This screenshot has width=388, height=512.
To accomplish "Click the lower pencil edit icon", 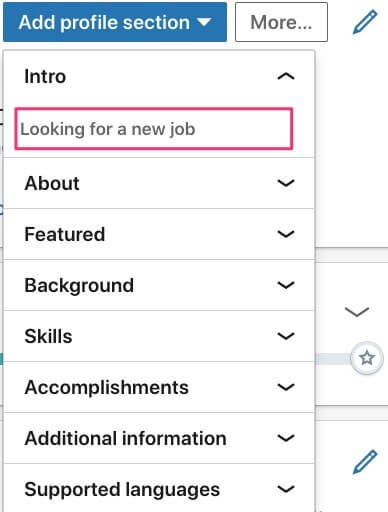I will coord(365,462).
